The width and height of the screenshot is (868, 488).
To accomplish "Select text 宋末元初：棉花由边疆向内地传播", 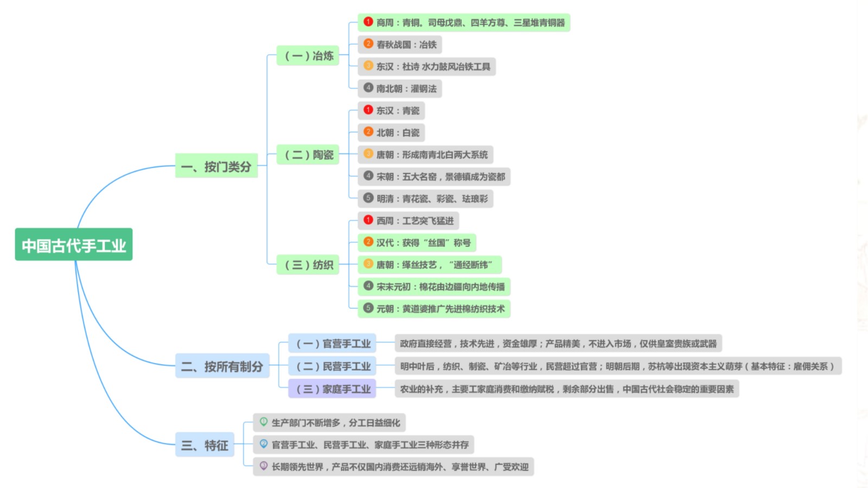I will pos(441,287).
